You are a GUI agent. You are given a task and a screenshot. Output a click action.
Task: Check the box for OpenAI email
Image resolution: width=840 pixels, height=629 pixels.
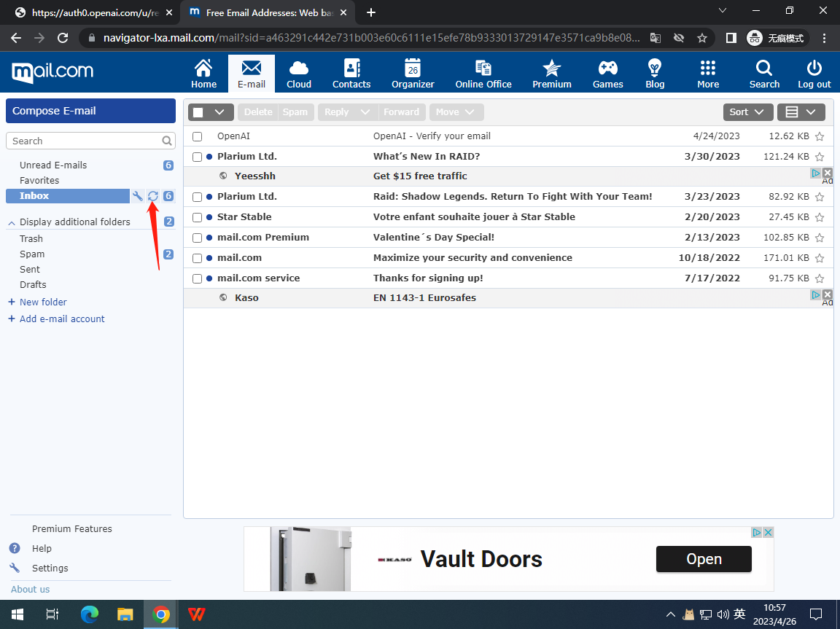(x=197, y=136)
